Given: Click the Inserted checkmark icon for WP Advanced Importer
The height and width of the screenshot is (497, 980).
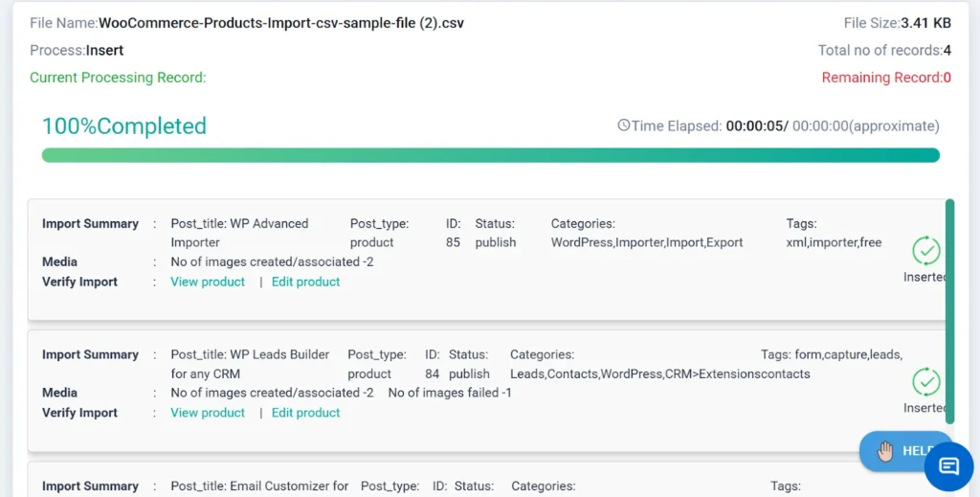Looking at the screenshot, I should point(925,251).
